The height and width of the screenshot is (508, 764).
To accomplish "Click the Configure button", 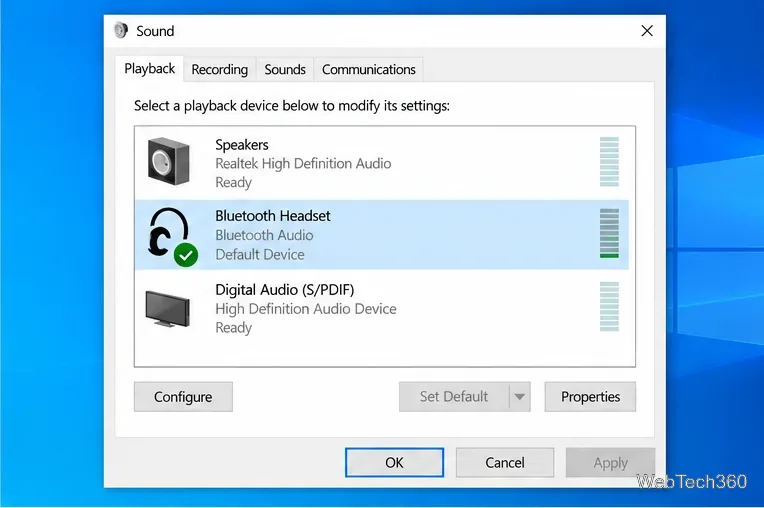I will click(183, 397).
